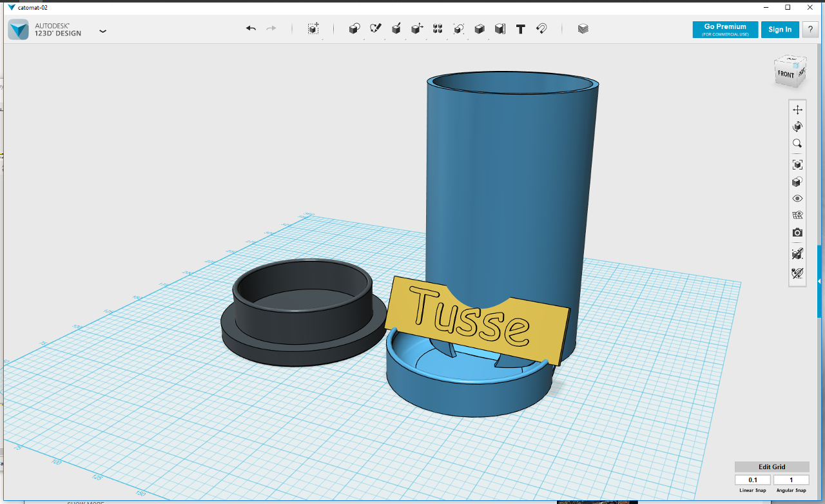Screen dimensions: 825x504
Task: Click the Fit view tool
Action: (797, 164)
